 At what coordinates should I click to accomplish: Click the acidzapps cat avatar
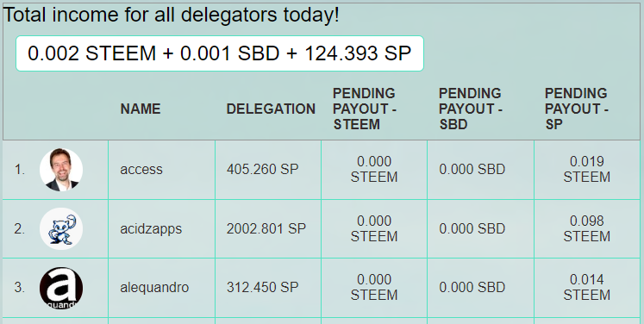pyautogui.click(x=61, y=228)
